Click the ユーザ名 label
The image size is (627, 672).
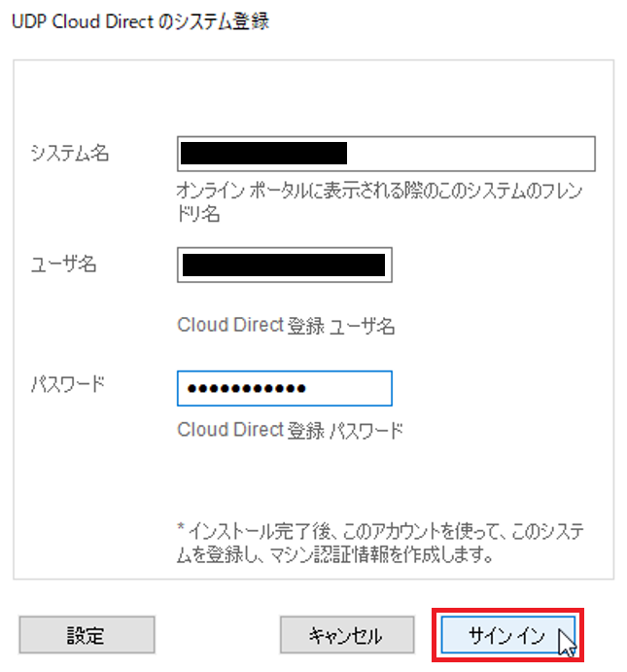(x=63, y=264)
